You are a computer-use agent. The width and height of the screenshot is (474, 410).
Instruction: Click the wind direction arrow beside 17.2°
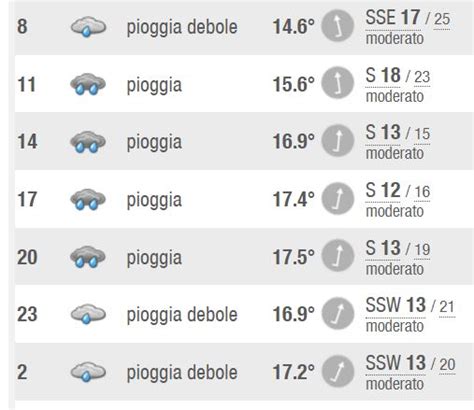pyautogui.click(x=337, y=371)
